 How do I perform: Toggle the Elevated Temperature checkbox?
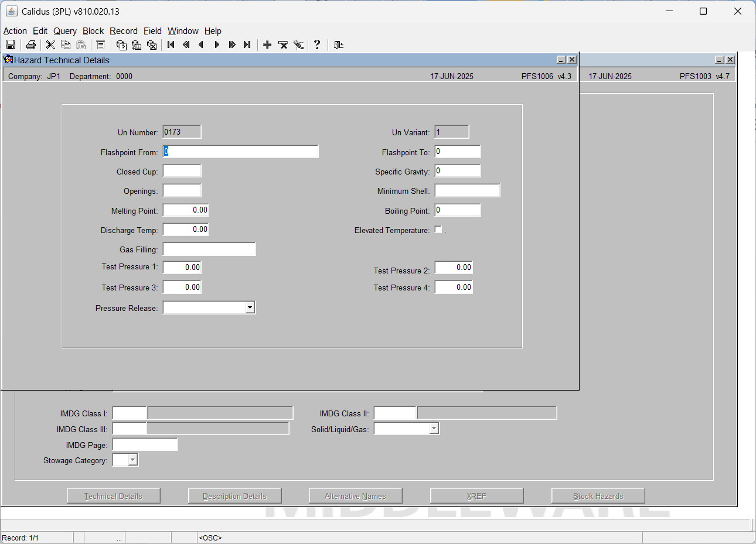pyautogui.click(x=438, y=230)
